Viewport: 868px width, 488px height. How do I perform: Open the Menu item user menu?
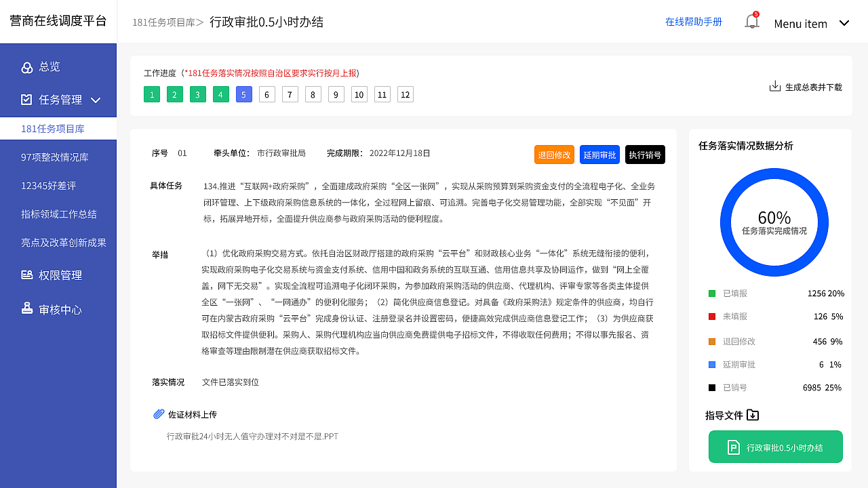[x=812, y=23]
